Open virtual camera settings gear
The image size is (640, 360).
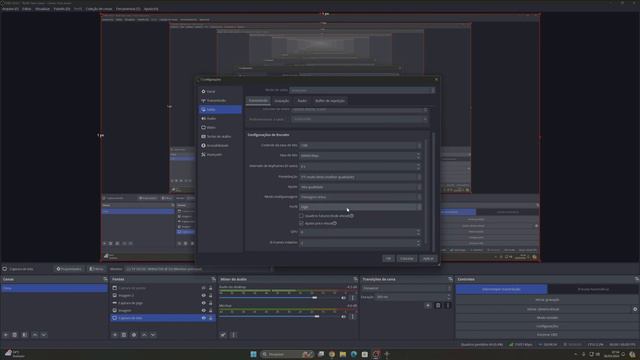click(x=635, y=309)
